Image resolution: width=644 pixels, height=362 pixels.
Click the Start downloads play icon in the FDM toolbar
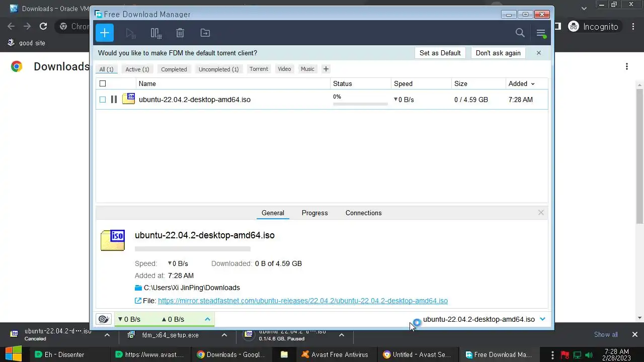(x=131, y=33)
